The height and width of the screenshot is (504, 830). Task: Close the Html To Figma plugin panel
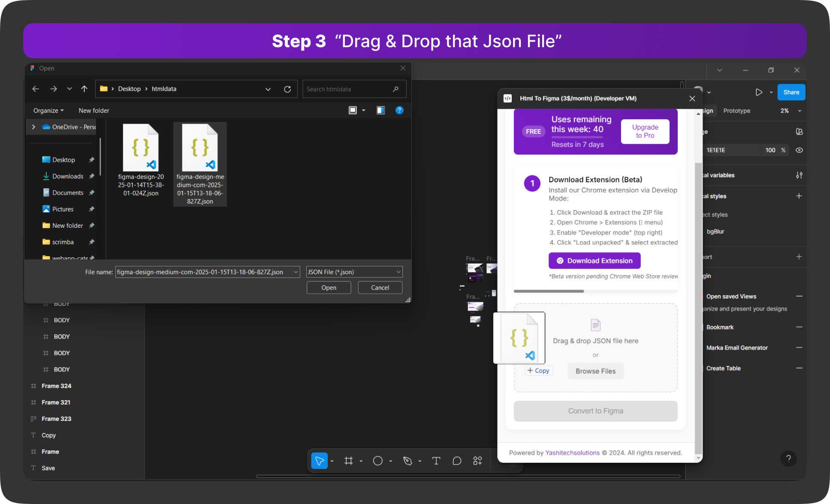click(692, 99)
